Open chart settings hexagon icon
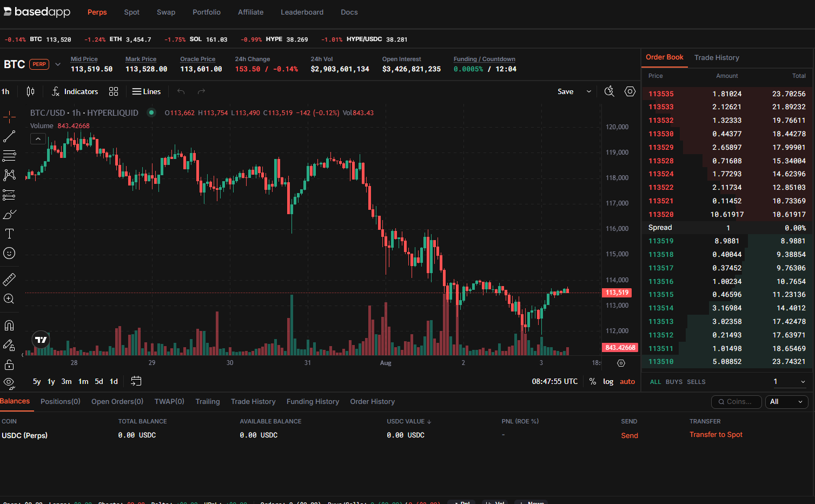815x504 pixels. point(630,91)
